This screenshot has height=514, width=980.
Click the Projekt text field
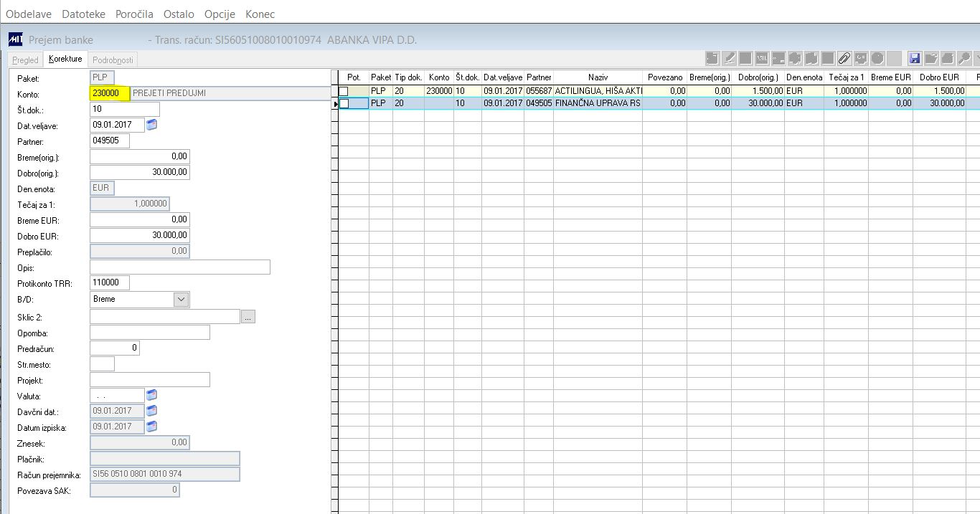pyautogui.click(x=150, y=380)
